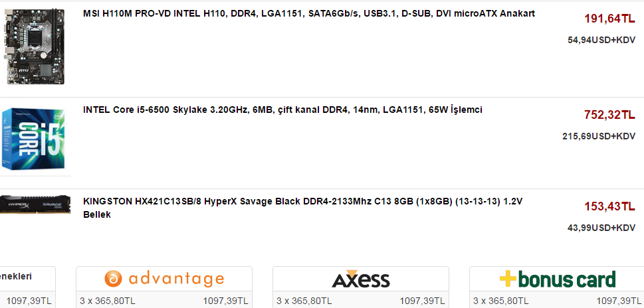Screen dimensions: 644x308
Task: Click the 191,64TL motherboard price
Action: pos(609,19)
